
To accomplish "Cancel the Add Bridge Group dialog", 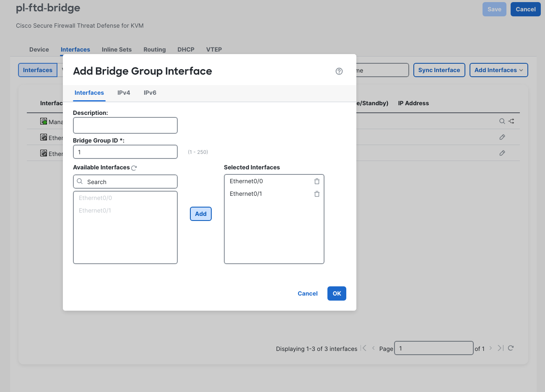I will [x=308, y=293].
